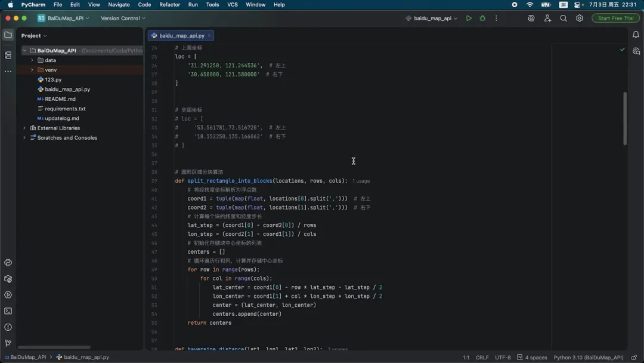The image size is (644, 363).
Task: Click the return centers code line
Action: pos(209,323)
